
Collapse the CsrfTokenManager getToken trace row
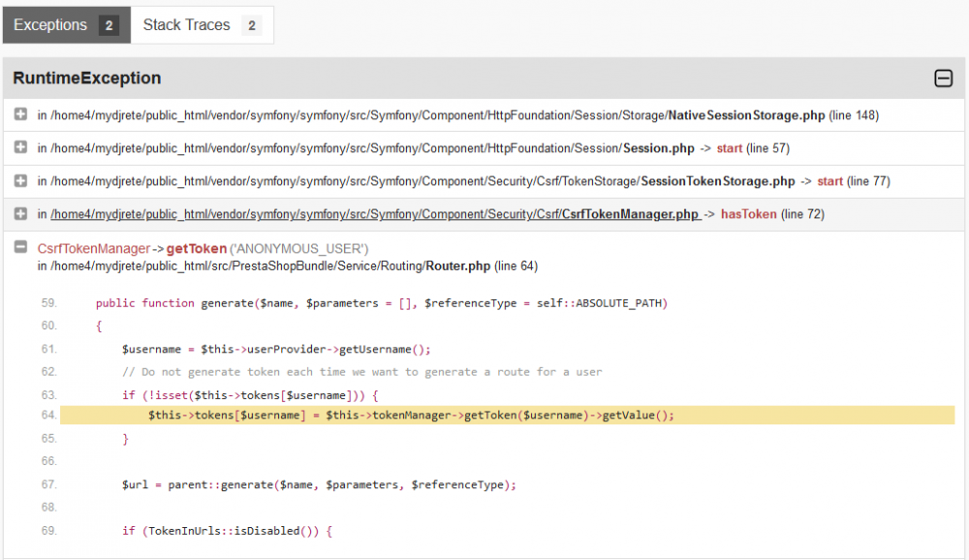21,247
